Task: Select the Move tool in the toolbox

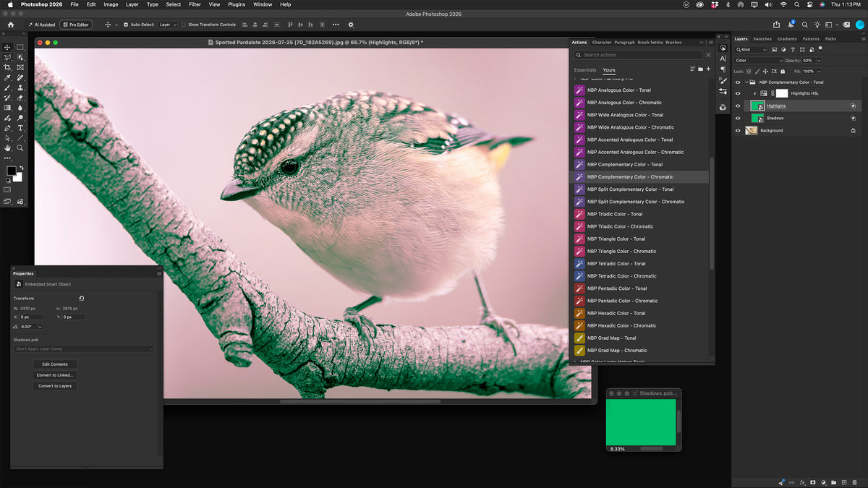Action: click(x=7, y=47)
